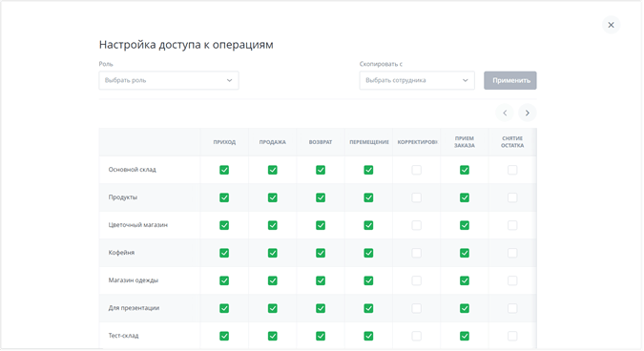
Task: Click the Настройка доступа к операциям heading
Action: pos(186,45)
